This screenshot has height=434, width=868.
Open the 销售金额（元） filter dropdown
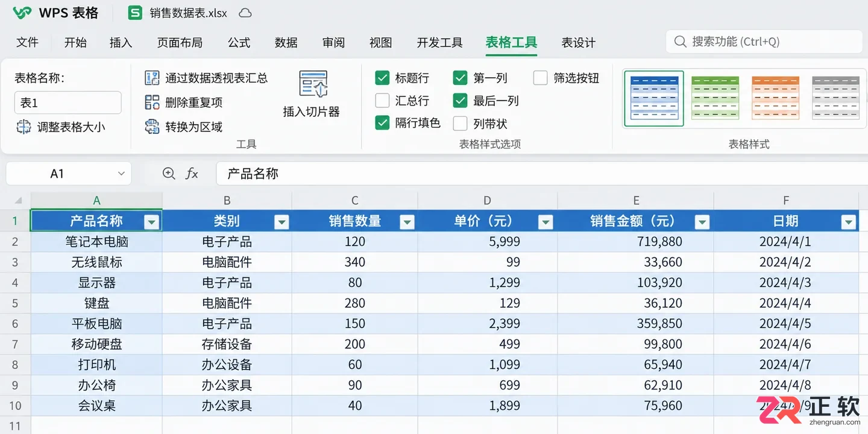pos(702,222)
